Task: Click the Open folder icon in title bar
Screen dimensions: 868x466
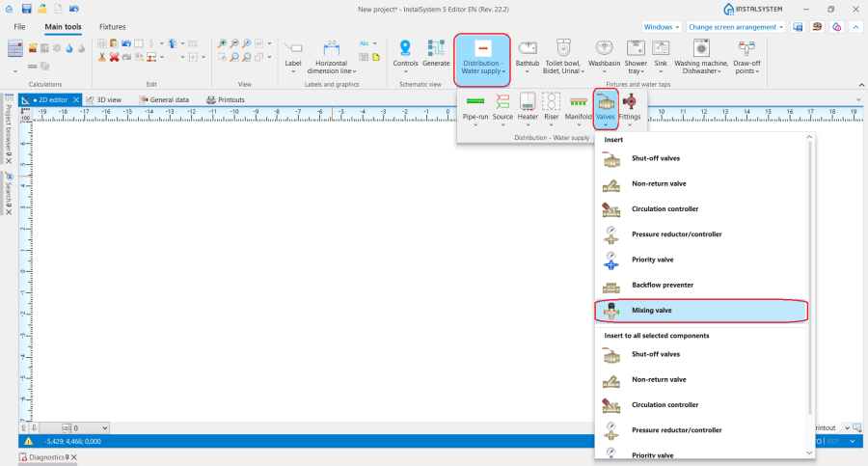Action: tap(42, 9)
